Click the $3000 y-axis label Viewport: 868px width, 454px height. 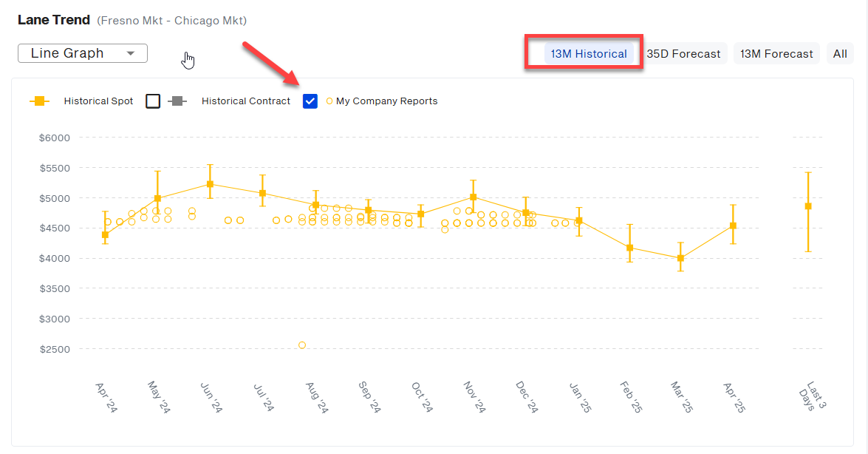click(x=54, y=319)
